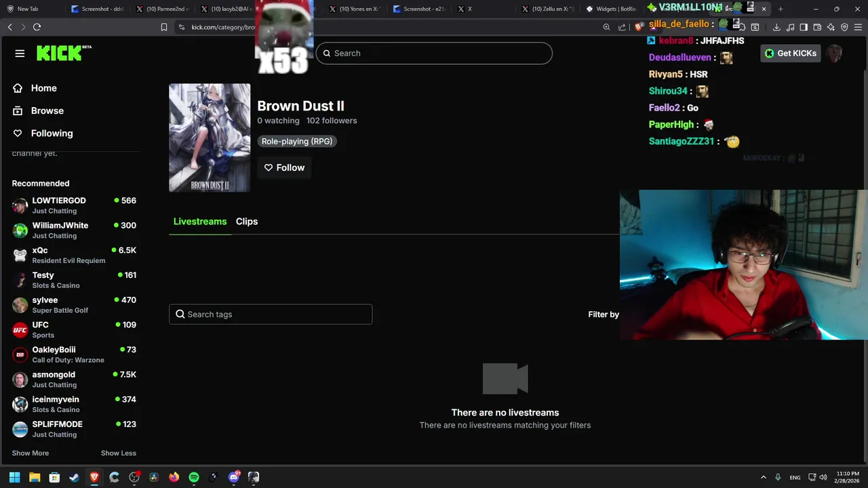Open Testy recommended channel

[x=74, y=280]
